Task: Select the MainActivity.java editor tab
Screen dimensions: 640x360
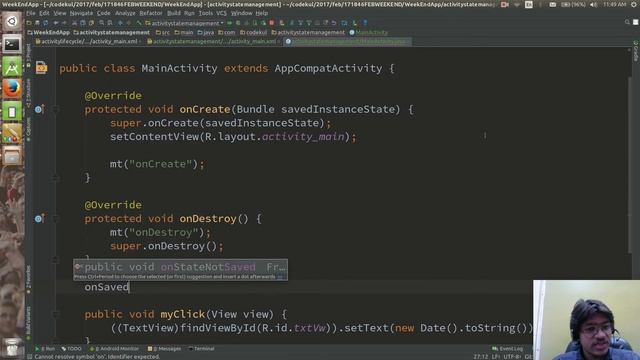Action: click(348, 41)
